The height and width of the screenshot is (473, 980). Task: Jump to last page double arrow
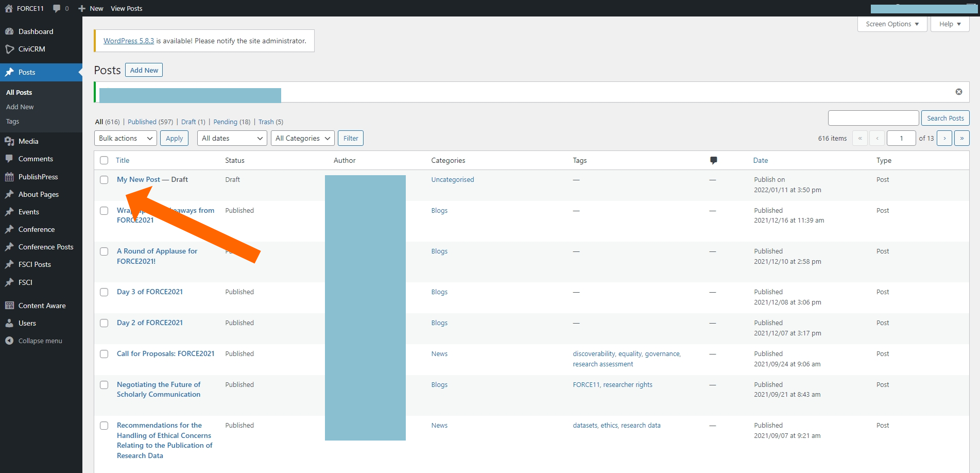(x=962, y=138)
